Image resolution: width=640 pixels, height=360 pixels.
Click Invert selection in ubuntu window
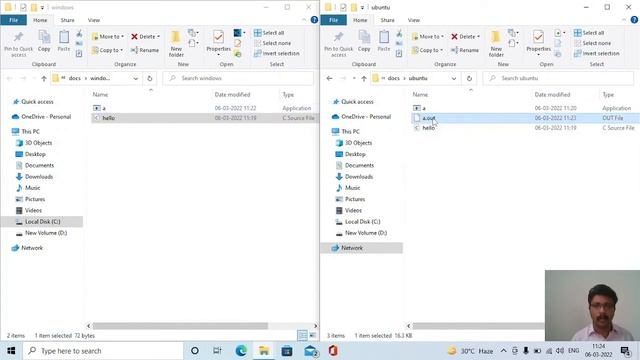[597, 53]
